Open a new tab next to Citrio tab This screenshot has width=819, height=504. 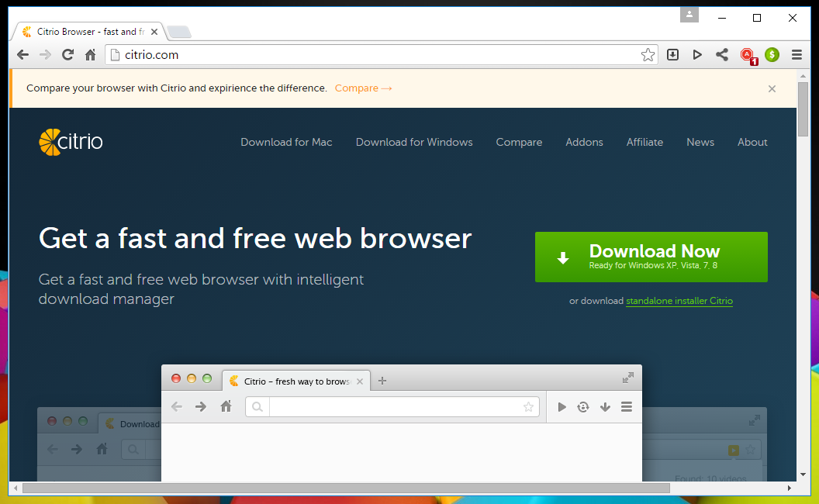(x=179, y=32)
